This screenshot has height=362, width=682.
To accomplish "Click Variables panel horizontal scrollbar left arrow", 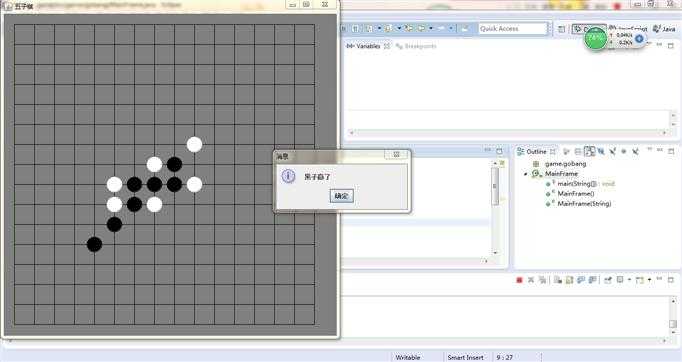I will point(351,132).
